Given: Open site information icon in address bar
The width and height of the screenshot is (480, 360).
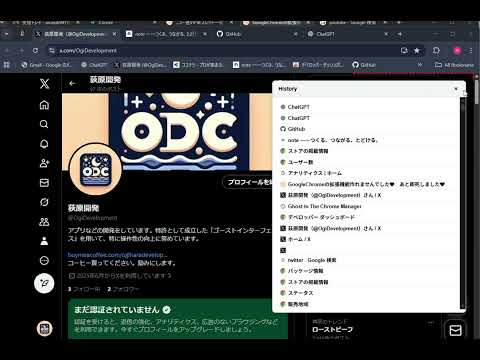Looking at the screenshot, I should (52, 51).
